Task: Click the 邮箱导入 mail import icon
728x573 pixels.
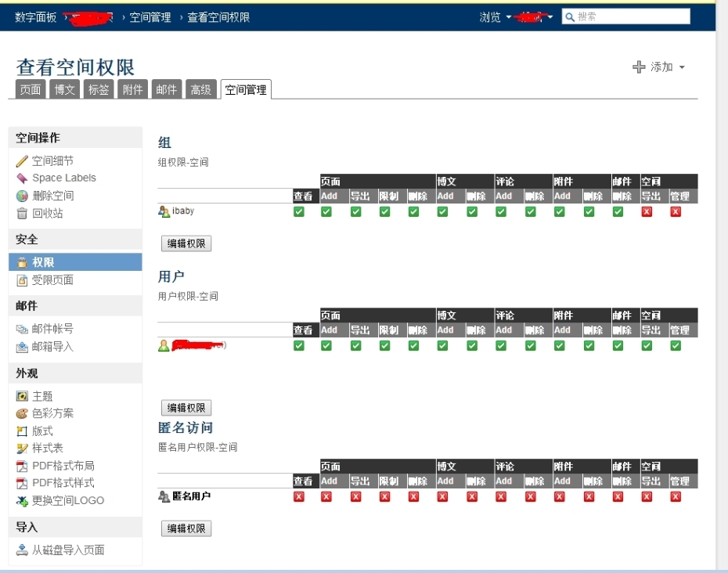Action: pyautogui.click(x=22, y=347)
